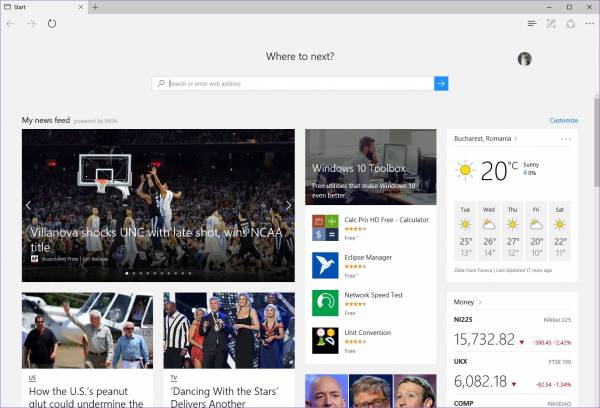Screen dimensions: 600x408
Task: Select Thursday forecast column
Action: [512, 231]
